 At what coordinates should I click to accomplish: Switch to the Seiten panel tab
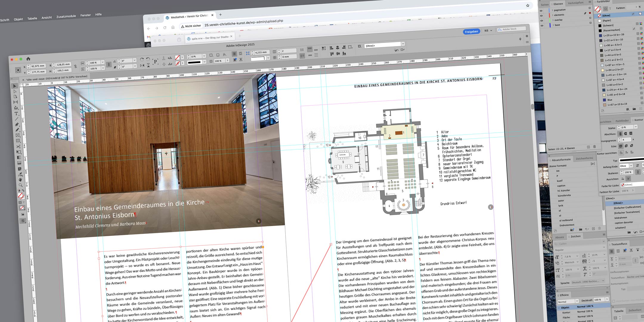[x=545, y=4]
